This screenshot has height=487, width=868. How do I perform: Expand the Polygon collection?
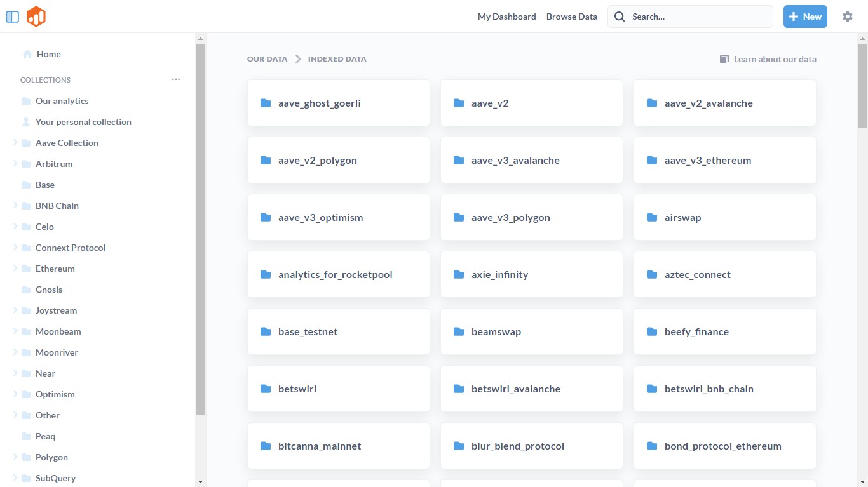coord(15,457)
